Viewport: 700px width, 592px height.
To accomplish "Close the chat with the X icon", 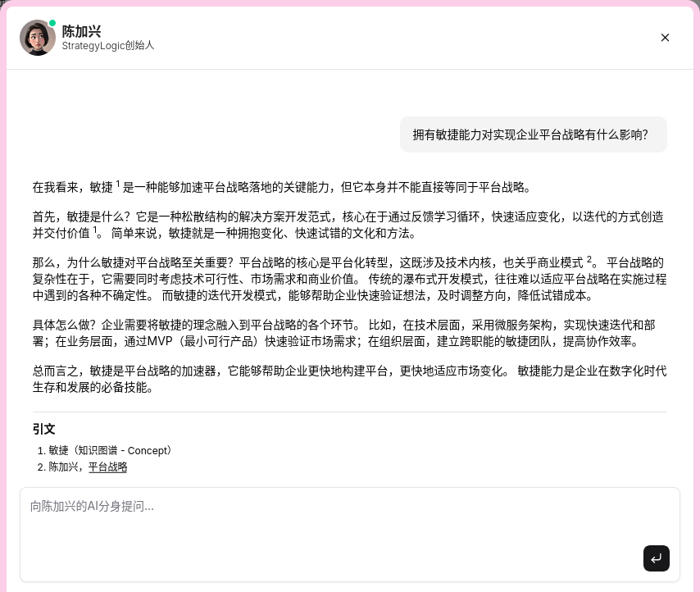I will [665, 38].
